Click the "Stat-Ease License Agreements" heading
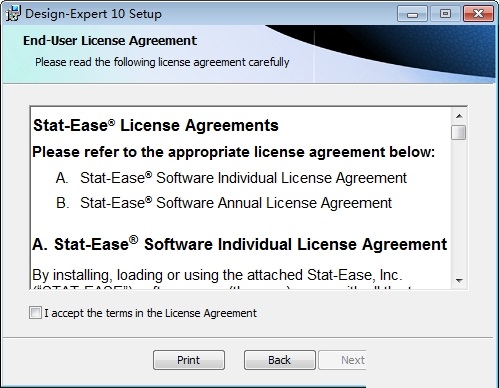Image resolution: width=499 pixels, height=388 pixels. 156,126
